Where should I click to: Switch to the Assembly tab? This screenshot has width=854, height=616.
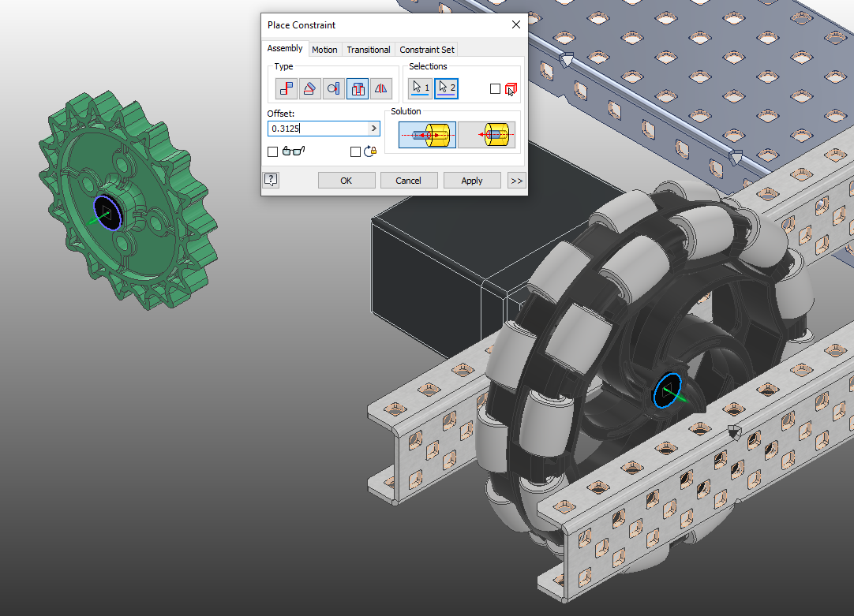(285, 48)
